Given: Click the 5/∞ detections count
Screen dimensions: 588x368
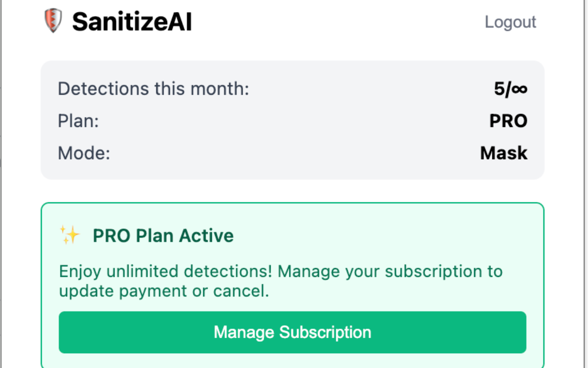Looking at the screenshot, I should tap(510, 89).
